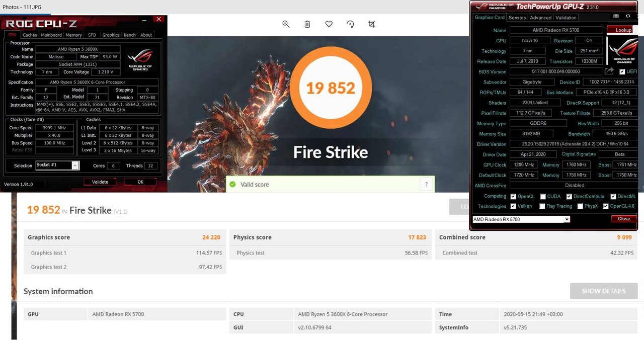Click the Combined test result 42.32 FPS
The image size is (644, 340).
[622, 253]
